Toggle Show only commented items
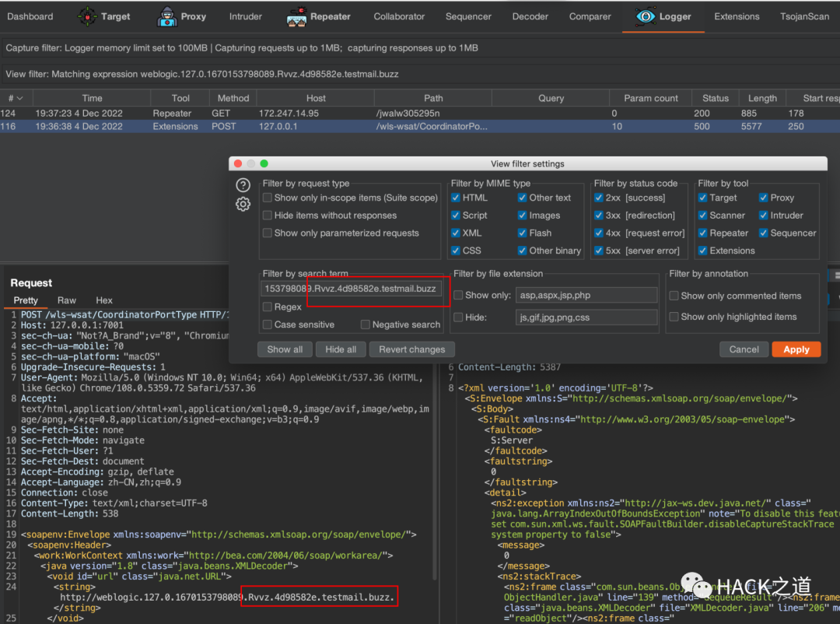 (674, 296)
